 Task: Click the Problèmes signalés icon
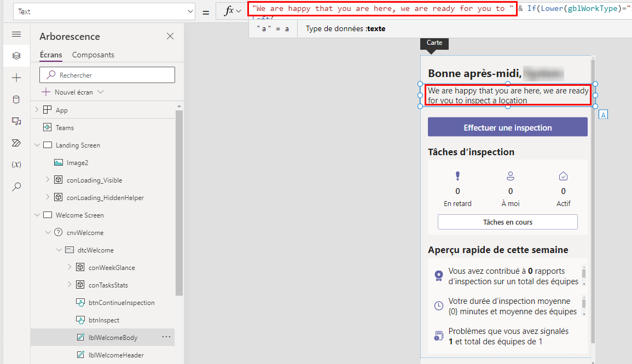[x=438, y=336]
